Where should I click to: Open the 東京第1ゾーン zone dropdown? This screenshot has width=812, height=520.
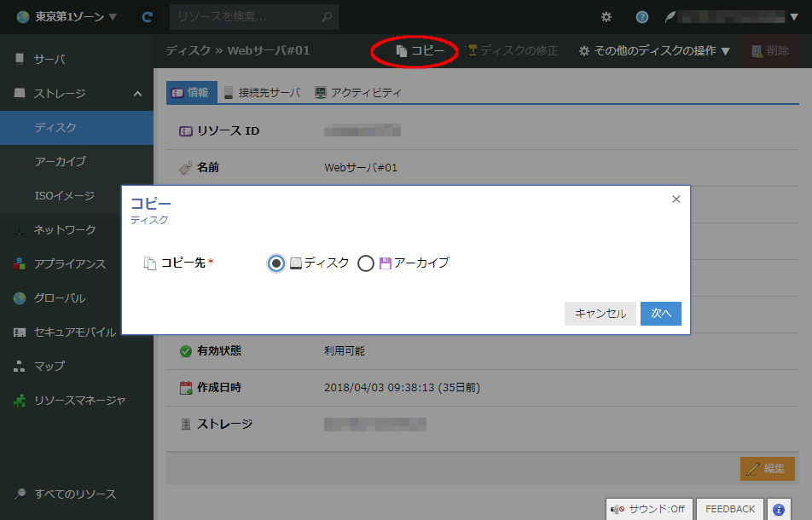(x=67, y=16)
